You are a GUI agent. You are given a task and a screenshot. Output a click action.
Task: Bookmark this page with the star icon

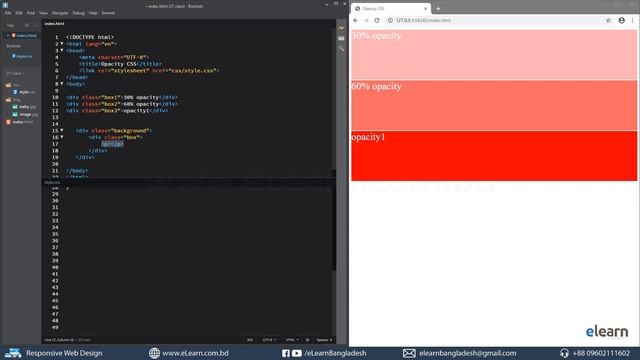tap(608, 20)
